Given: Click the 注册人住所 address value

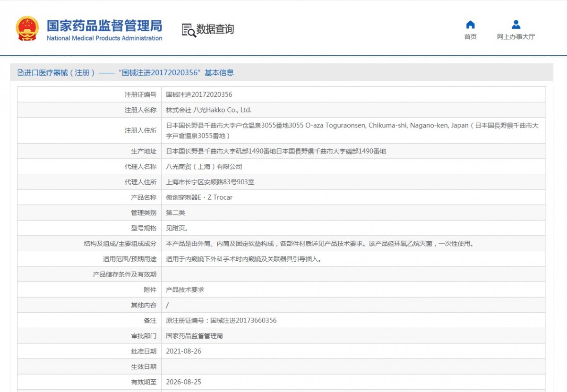Looking at the screenshot, I should pos(352,130).
